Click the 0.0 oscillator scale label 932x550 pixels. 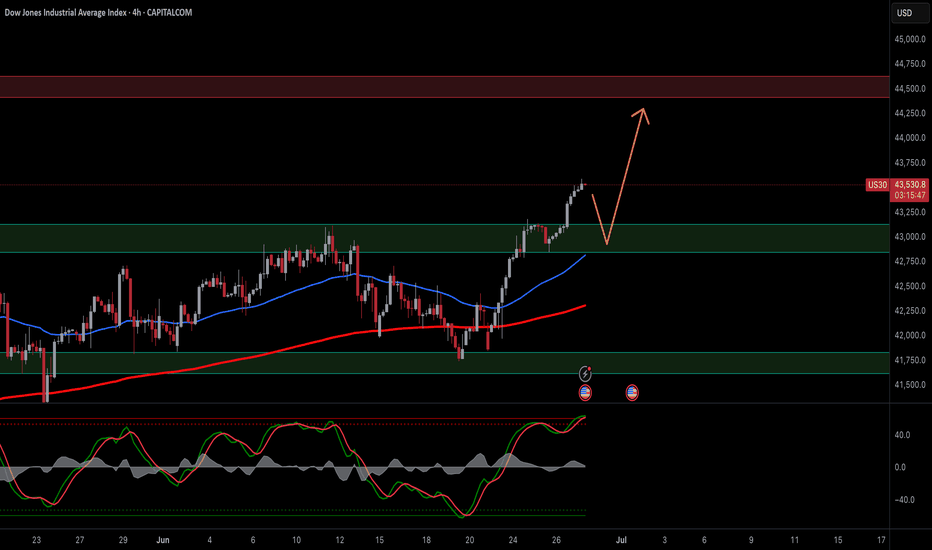900,467
